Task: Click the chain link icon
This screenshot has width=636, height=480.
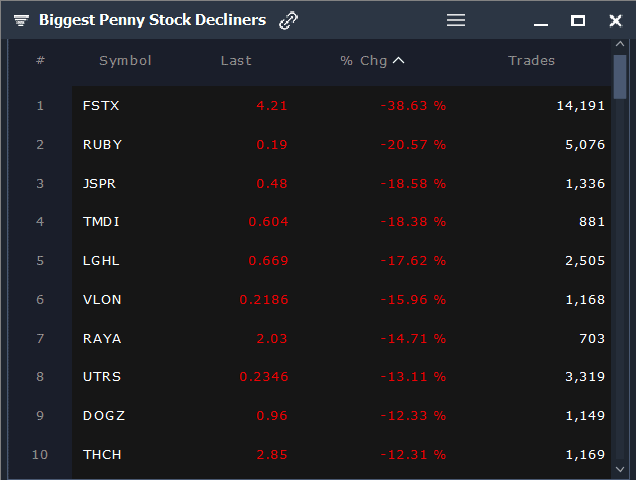Action: pos(289,20)
